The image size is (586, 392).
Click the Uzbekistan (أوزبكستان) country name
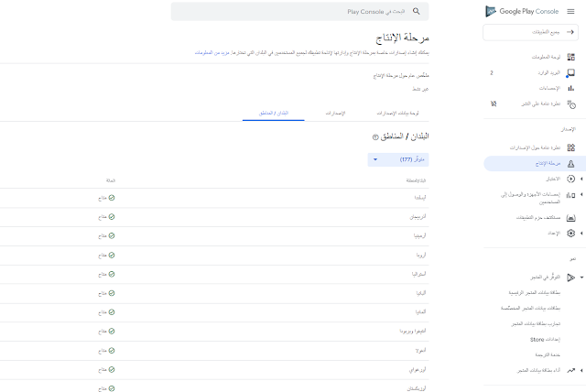pos(417,388)
